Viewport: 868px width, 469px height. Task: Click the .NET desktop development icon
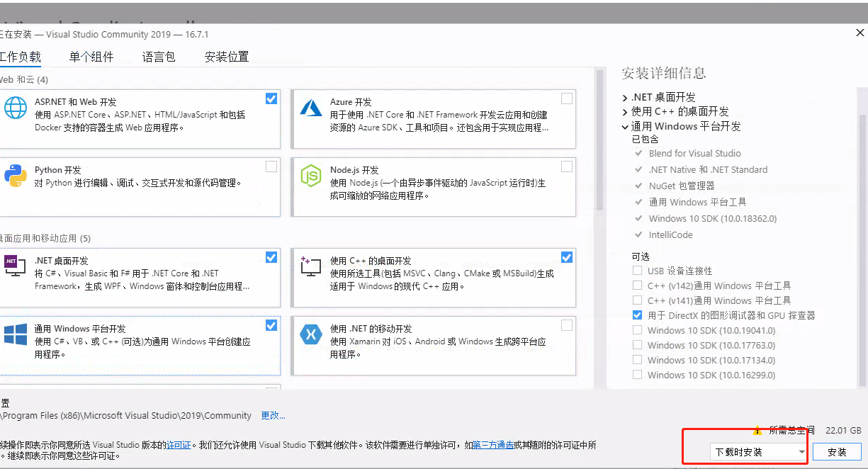point(15,266)
